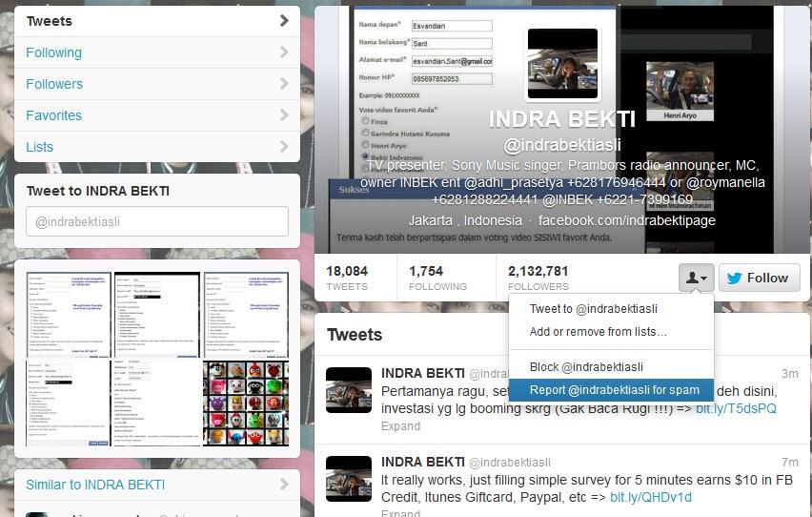Viewport: 812px width, 517px height.
Task: Click the '3m' tweet timestamp
Action: coord(790,373)
